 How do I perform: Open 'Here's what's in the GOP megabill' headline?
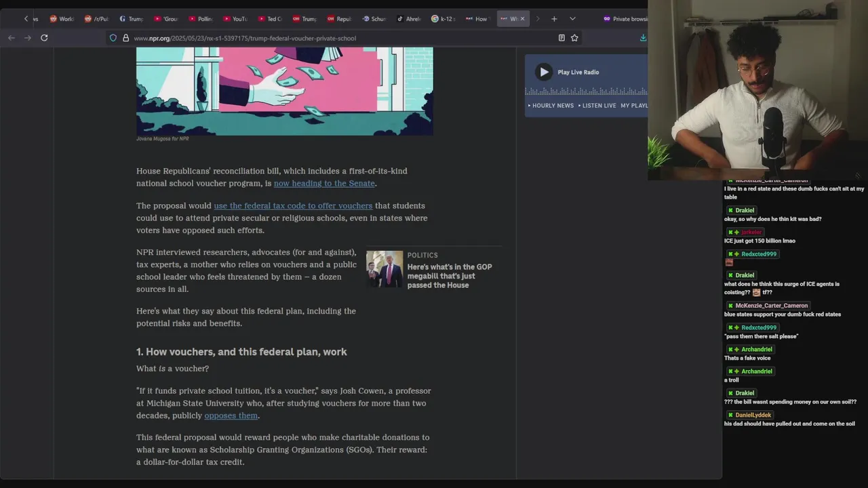click(x=450, y=276)
